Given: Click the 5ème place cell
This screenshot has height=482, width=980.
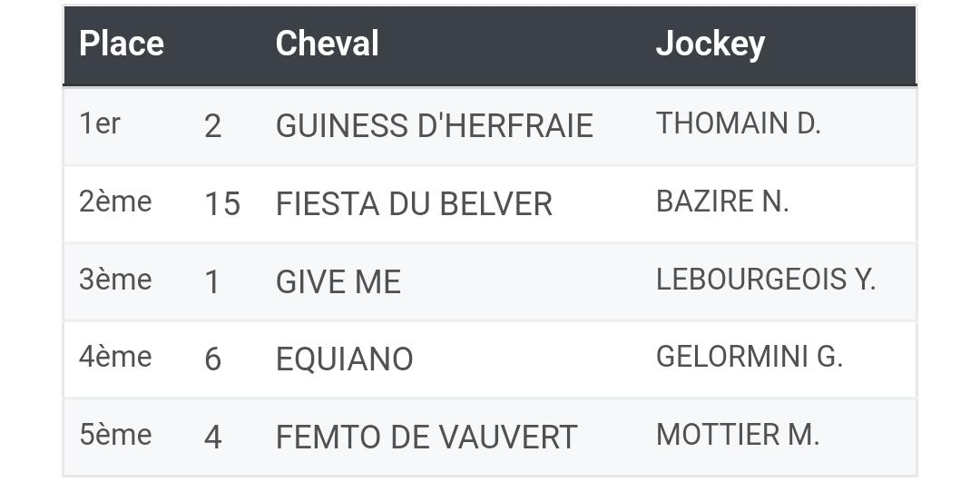Looking at the screenshot, I should click(115, 434).
